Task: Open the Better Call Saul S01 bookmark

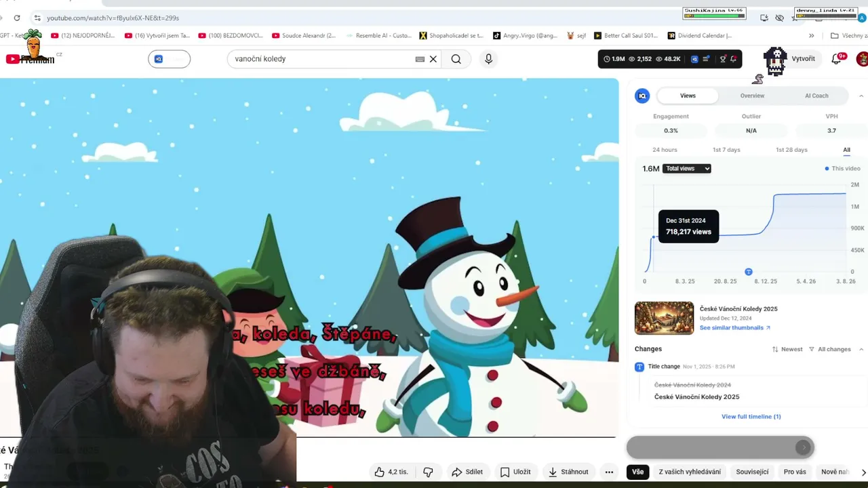Action: [x=626, y=35]
